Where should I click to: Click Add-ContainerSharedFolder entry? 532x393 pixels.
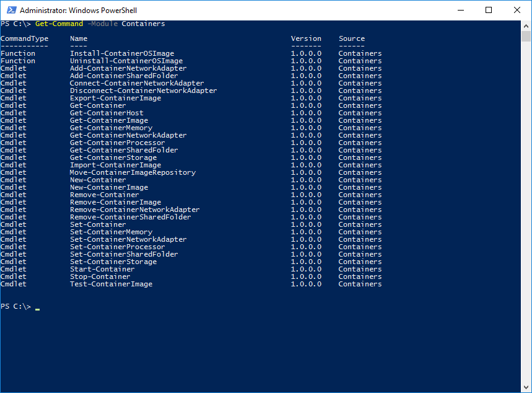pos(124,76)
